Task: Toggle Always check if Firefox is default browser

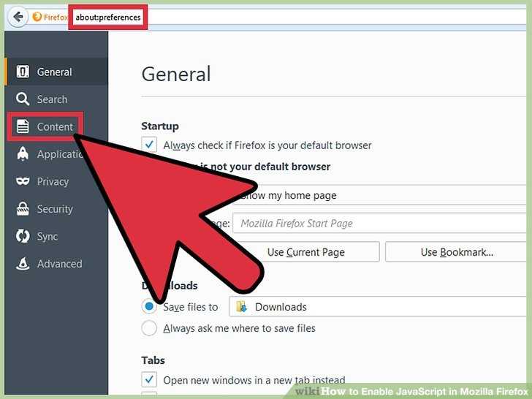Action: [x=149, y=145]
